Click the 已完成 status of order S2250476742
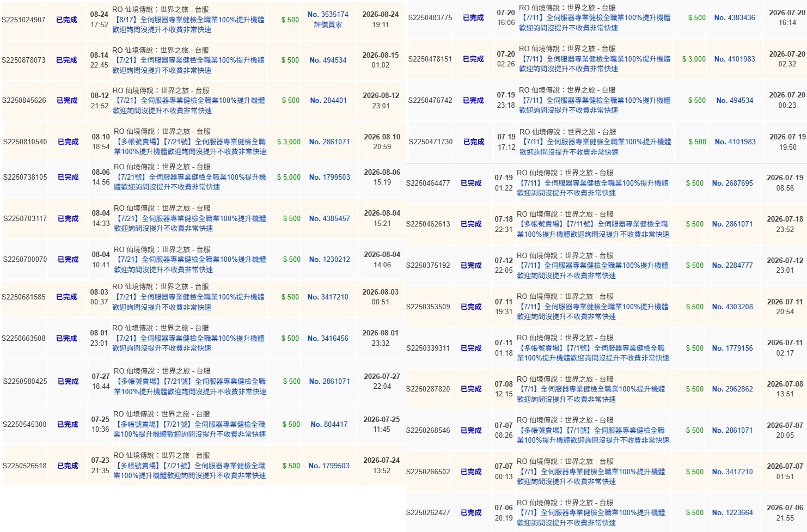807x532 pixels. [x=473, y=101]
